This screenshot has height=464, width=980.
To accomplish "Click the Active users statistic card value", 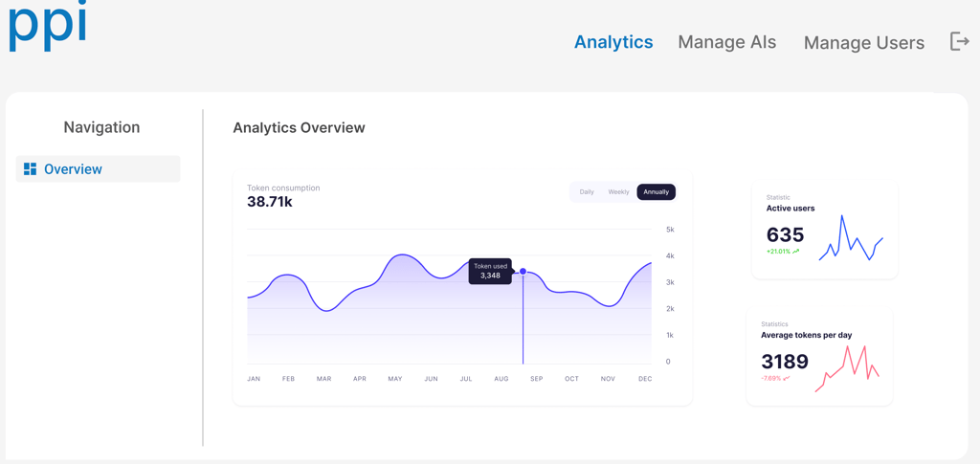I will click(785, 235).
